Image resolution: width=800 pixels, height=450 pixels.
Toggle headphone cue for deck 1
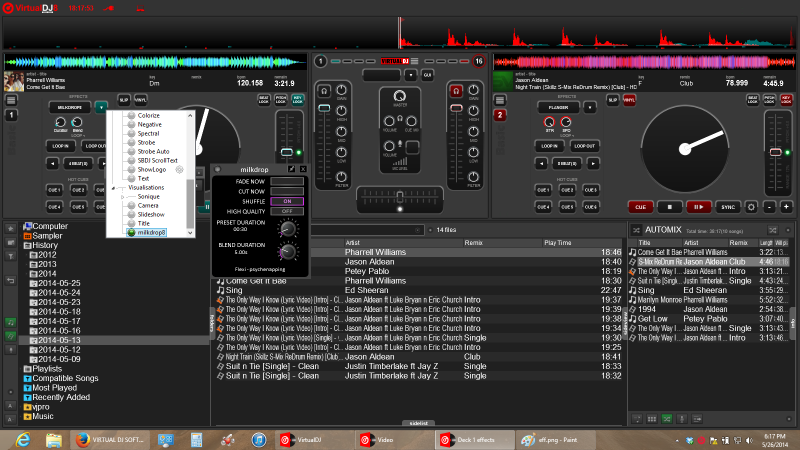324,91
